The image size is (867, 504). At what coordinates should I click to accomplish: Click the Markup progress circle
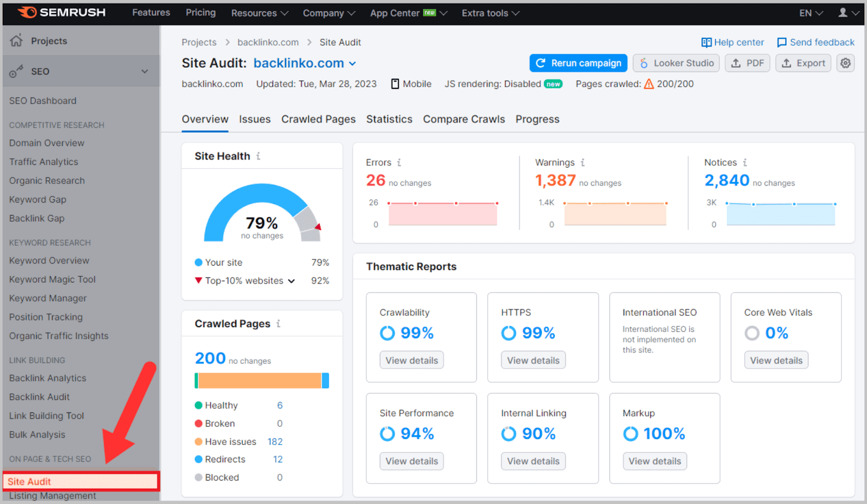pos(631,434)
